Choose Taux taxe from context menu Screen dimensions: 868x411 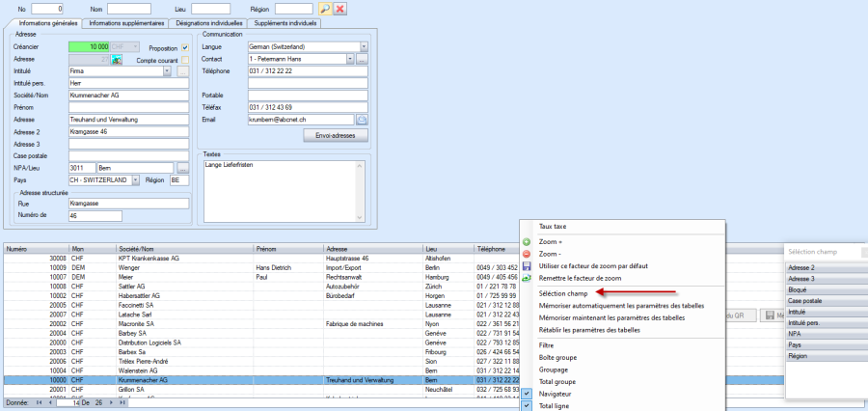point(553,227)
